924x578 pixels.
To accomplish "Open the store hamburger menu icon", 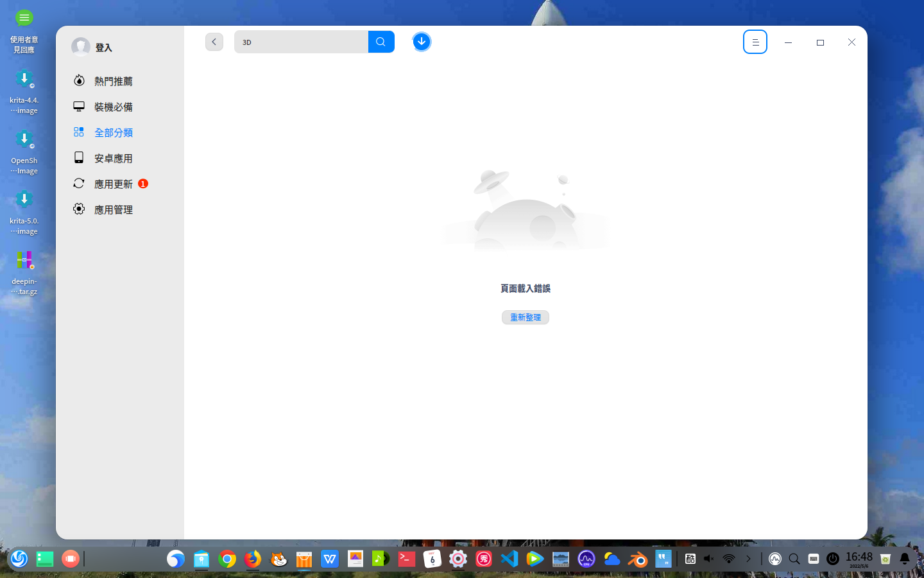I will [x=755, y=41].
